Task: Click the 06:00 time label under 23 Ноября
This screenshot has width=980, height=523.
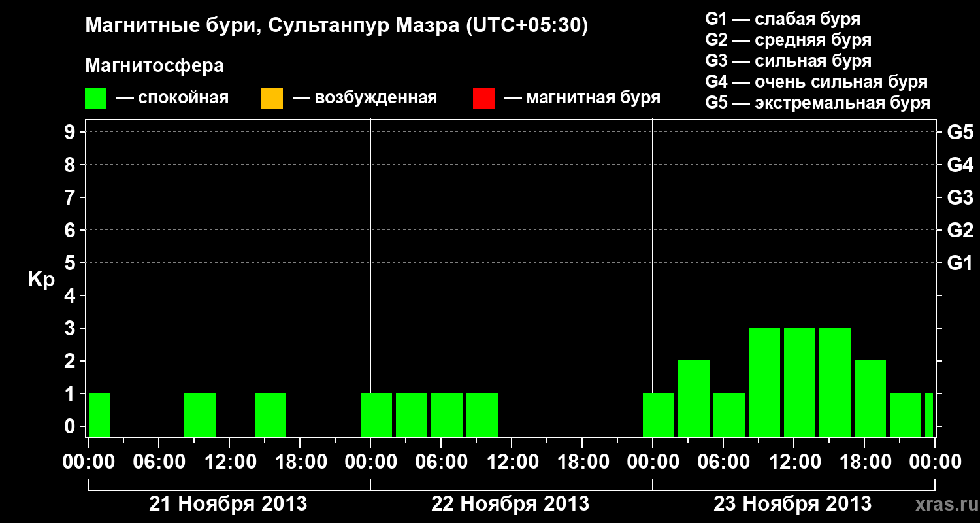Action: [723, 462]
